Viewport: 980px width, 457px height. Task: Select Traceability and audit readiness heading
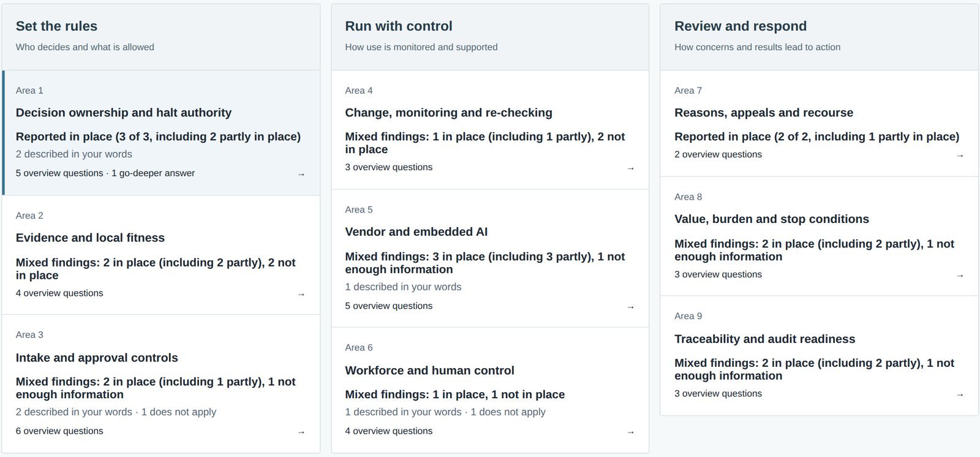[764, 339]
